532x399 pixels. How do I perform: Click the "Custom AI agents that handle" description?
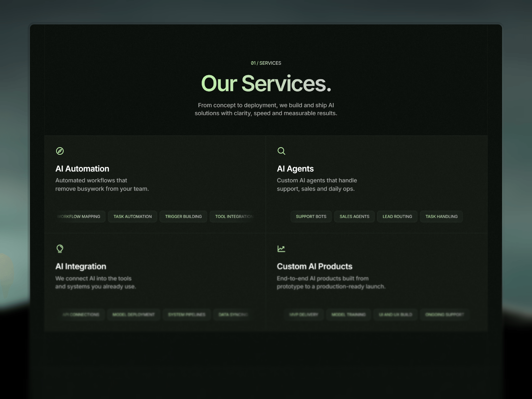[x=317, y=185]
